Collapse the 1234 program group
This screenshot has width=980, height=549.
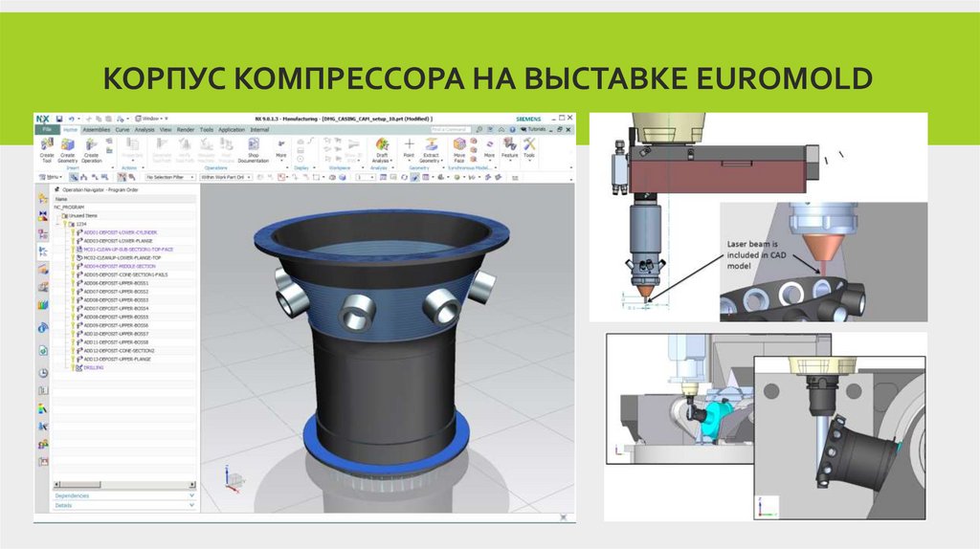[x=58, y=224]
